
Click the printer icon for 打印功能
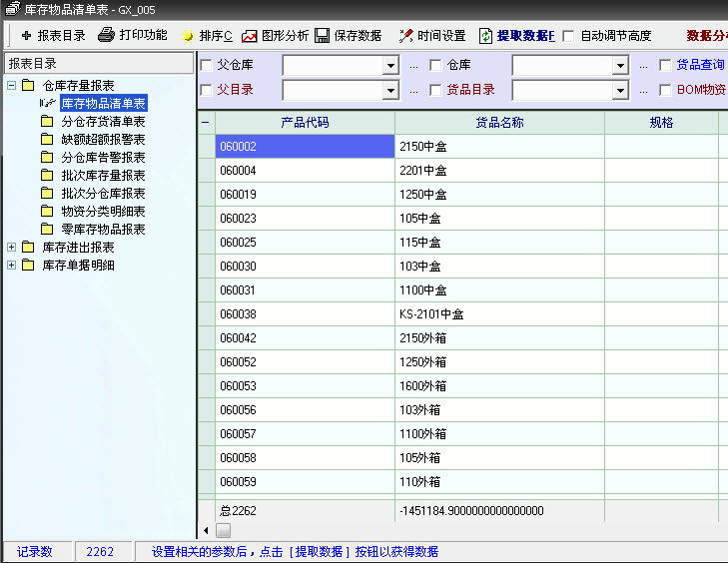click(x=107, y=36)
